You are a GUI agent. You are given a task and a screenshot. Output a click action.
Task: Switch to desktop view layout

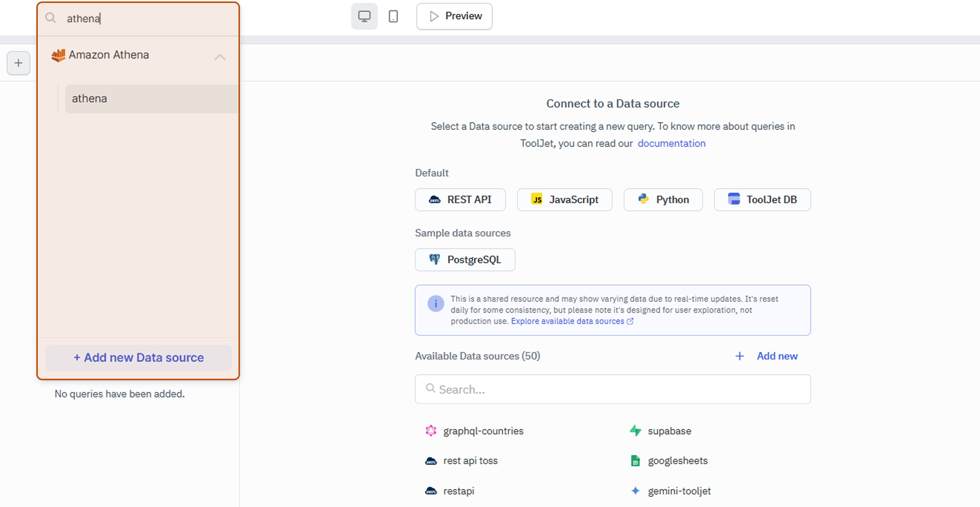pos(364,16)
